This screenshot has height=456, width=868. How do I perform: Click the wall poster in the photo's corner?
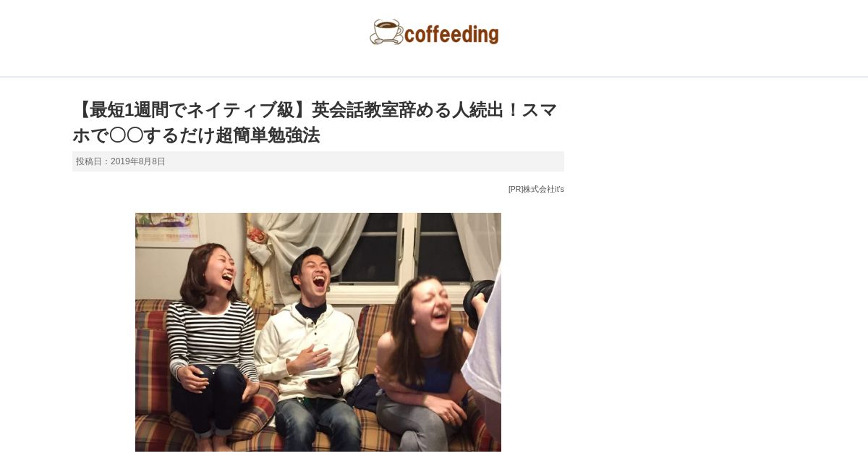click(x=168, y=228)
